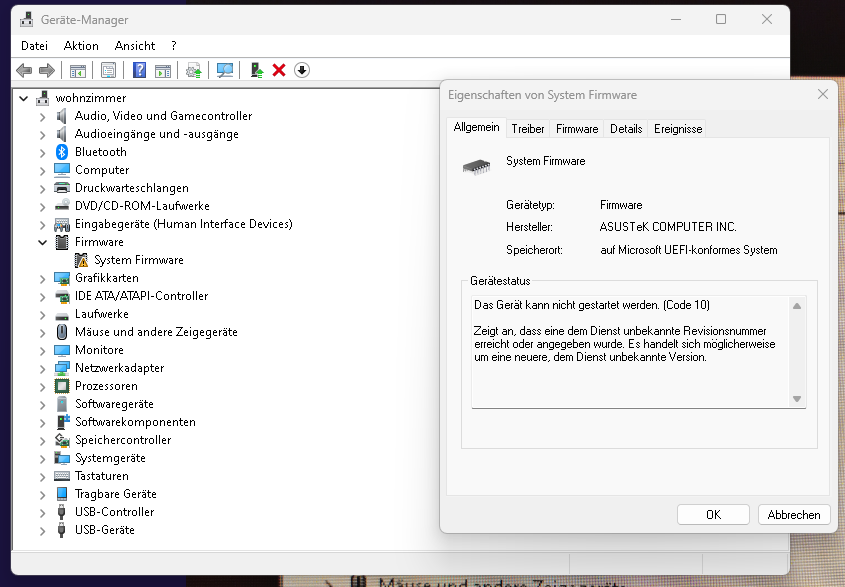Click the Forward arrow toolbar icon
Screen dimensions: 845x587
pos(47,70)
